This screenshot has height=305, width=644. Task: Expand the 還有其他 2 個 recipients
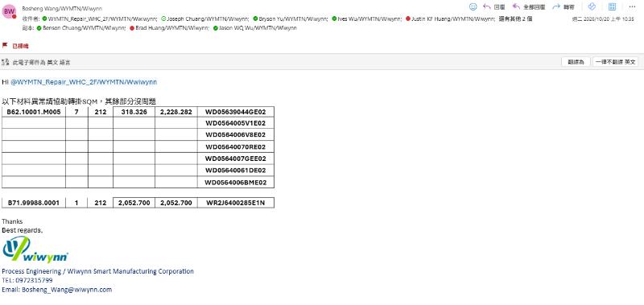[x=515, y=19]
